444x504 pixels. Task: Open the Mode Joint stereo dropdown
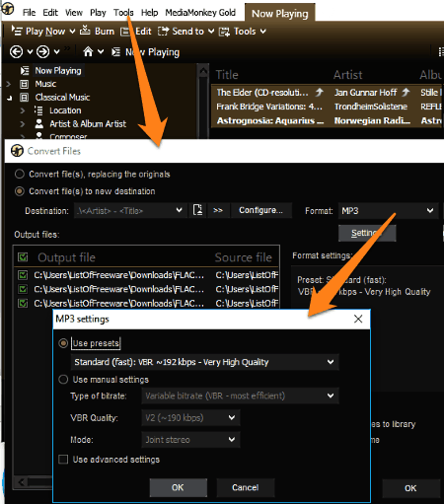pos(190,440)
